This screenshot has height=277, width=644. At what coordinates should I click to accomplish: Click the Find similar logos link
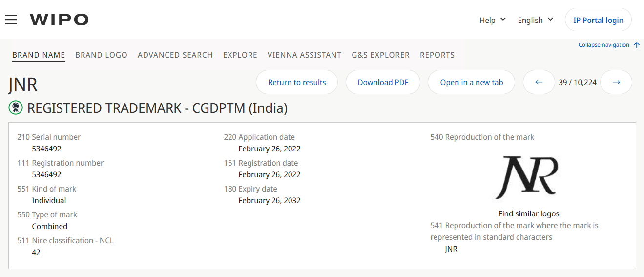point(528,213)
